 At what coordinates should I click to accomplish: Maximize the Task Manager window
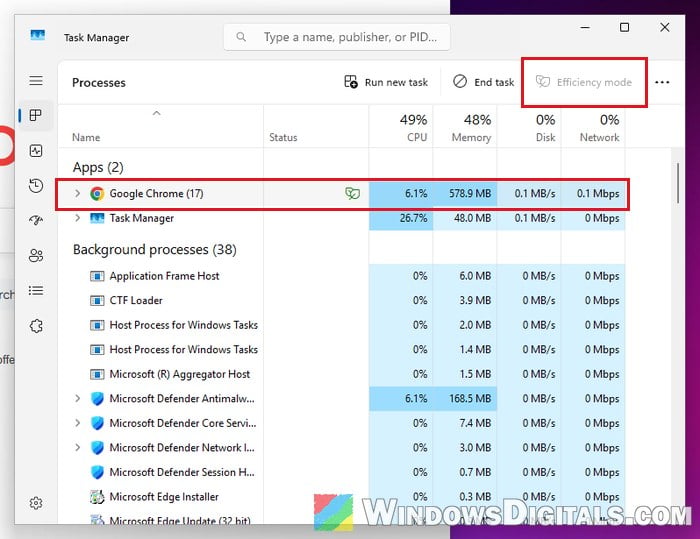pyautogui.click(x=625, y=27)
